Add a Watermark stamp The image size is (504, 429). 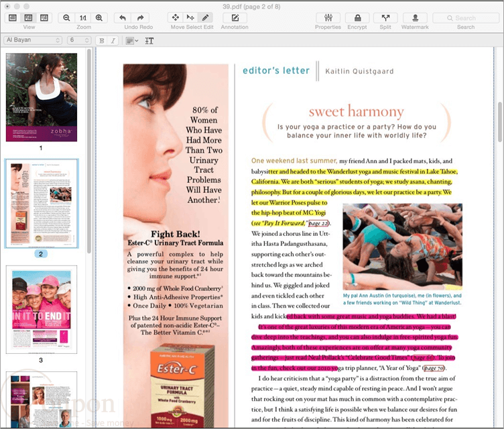[x=415, y=17]
